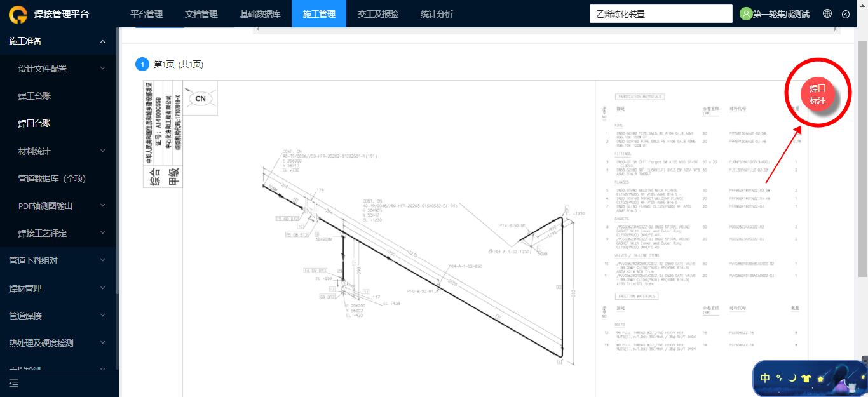The height and width of the screenshot is (397, 868).
Task: Click page number 1 badge
Action: pos(142,64)
